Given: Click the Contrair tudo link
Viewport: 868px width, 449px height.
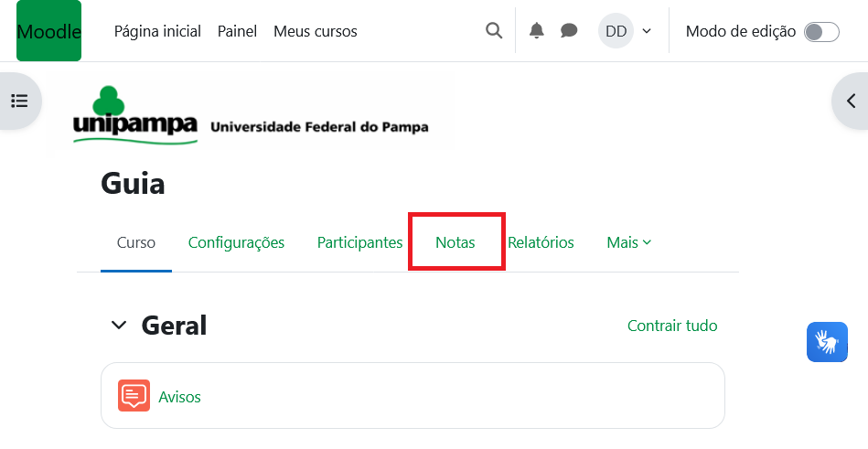Looking at the screenshot, I should point(672,326).
